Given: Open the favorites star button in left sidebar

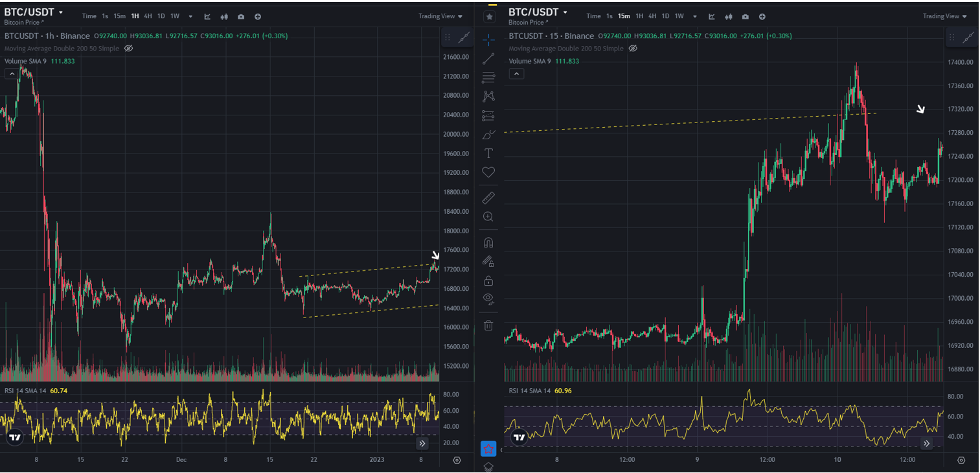Looking at the screenshot, I should [488, 448].
